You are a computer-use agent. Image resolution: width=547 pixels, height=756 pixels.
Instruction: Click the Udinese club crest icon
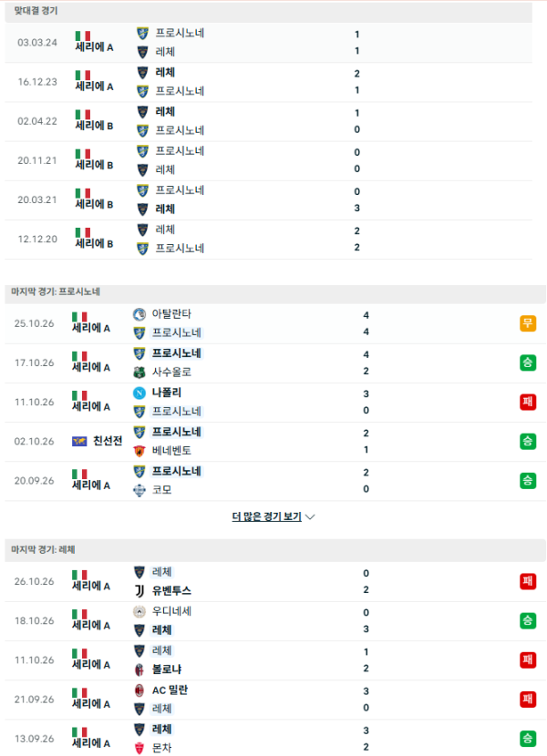[139, 611]
